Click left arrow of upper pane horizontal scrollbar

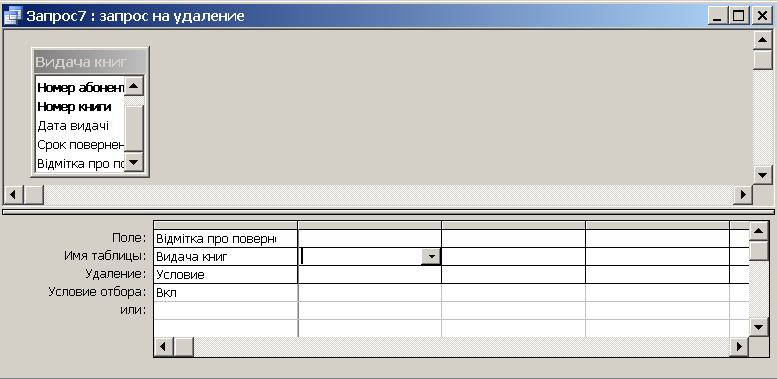point(13,195)
